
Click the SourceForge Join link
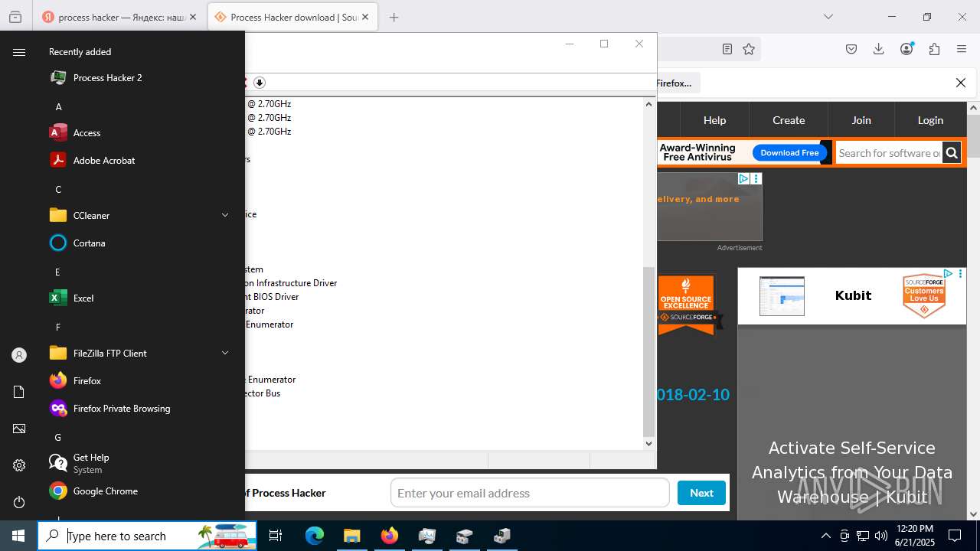pyautogui.click(x=861, y=120)
